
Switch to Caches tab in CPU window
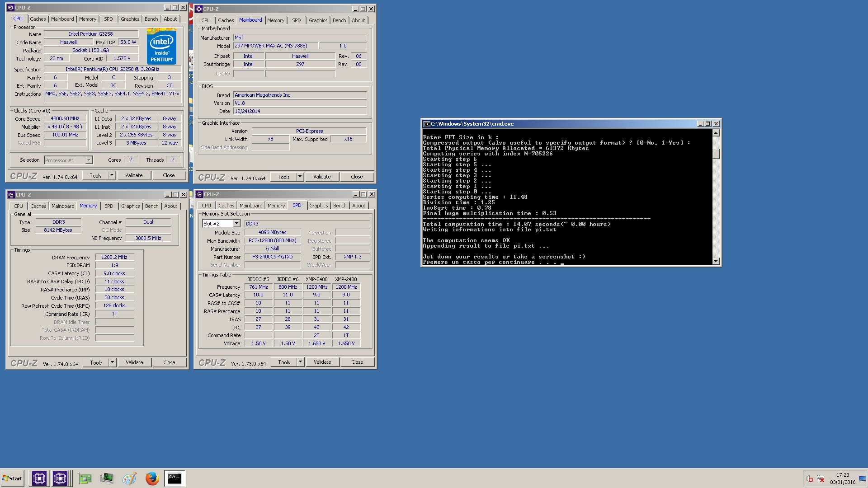tap(38, 19)
